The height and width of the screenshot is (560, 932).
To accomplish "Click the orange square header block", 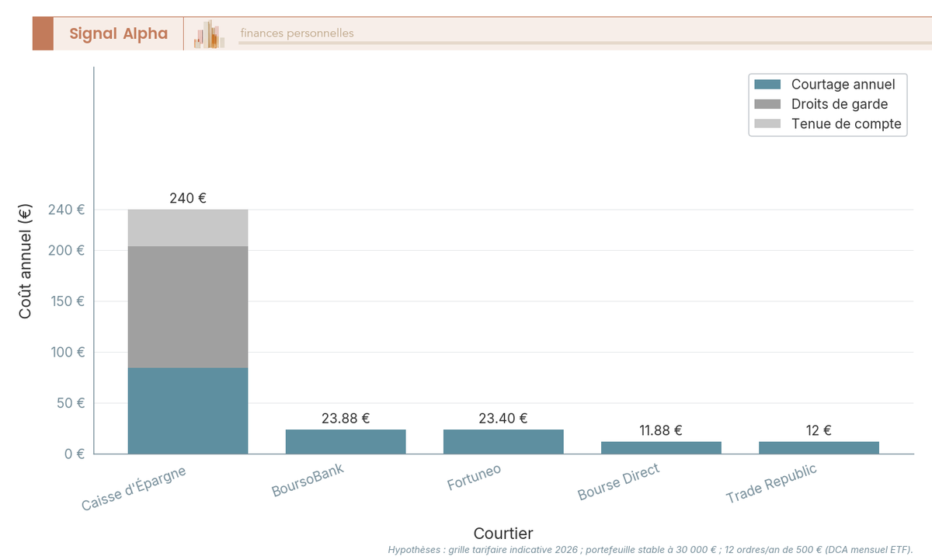I will pyautogui.click(x=43, y=33).
